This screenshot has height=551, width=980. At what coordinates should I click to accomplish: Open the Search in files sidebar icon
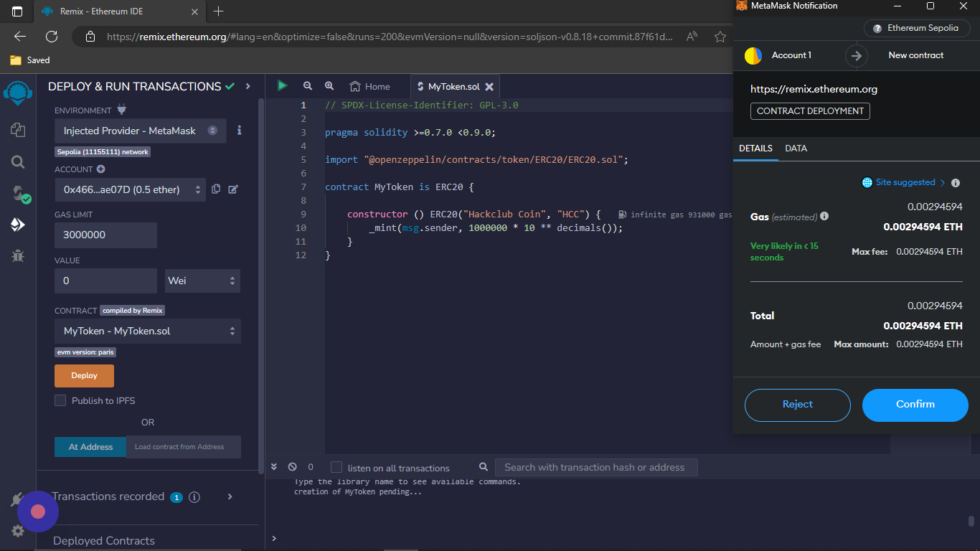pyautogui.click(x=18, y=162)
